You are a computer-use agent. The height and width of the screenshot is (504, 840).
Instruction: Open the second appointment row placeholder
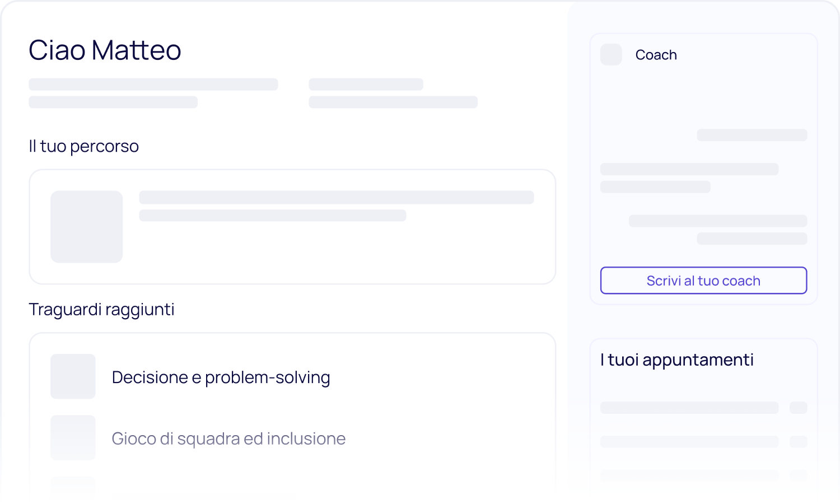click(x=689, y=441)
